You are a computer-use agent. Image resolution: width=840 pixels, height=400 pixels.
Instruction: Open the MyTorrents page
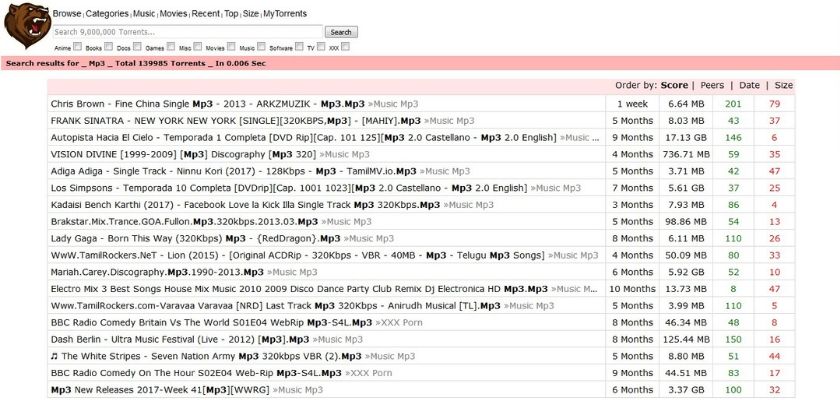coord(284,14)
